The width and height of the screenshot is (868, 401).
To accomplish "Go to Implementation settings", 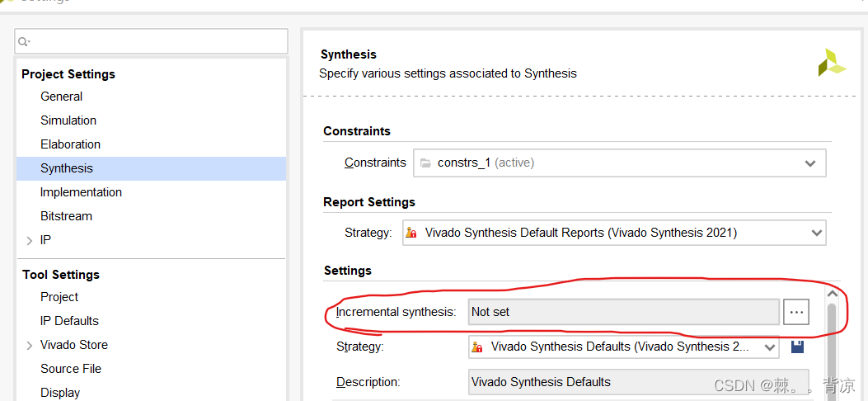I will (81, 192).
